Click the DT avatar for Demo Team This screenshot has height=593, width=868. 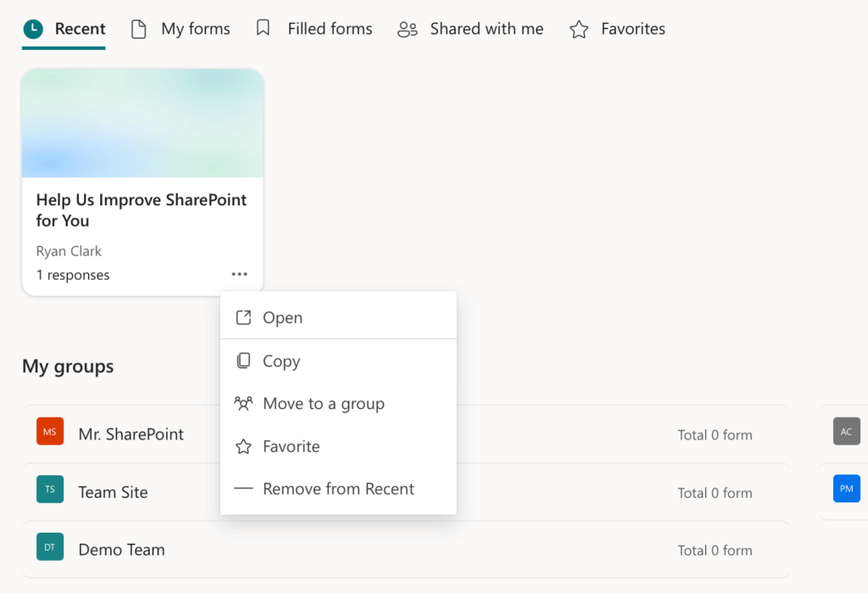tap(50, 547)
